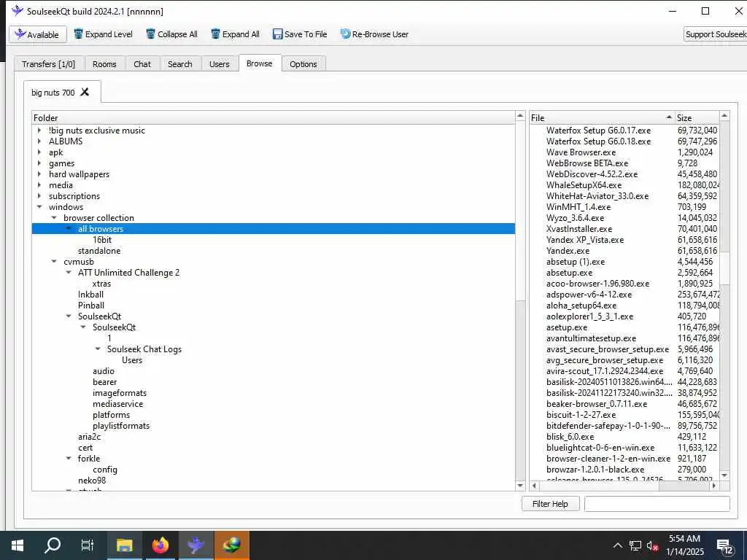
Task: Open Windows Start menu
Action: [x=18, y=545]
